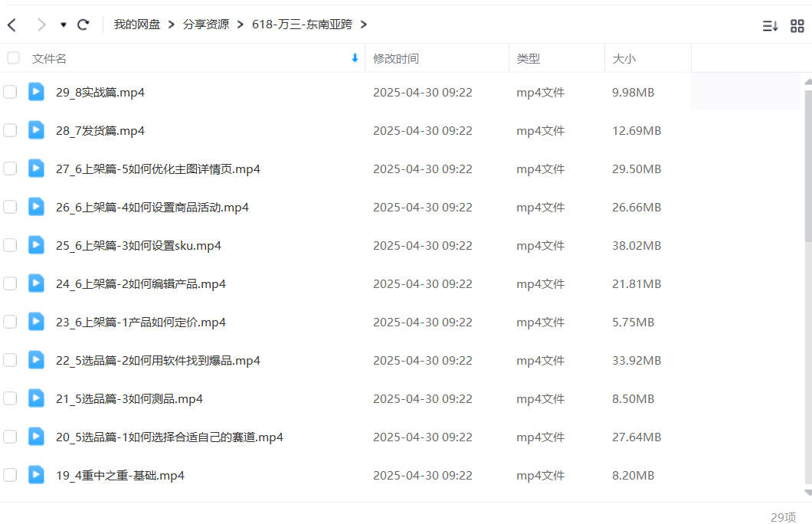This screenshot has height=524, width=812.
Task: Sort by 修改时间 column header
Action: click(395, 58)
